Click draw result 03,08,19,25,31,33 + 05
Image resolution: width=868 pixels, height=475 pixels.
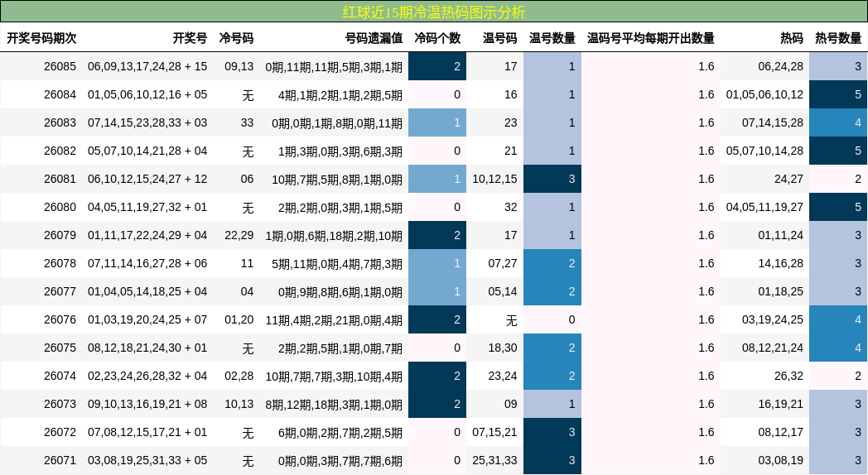(x=147, y=461)
